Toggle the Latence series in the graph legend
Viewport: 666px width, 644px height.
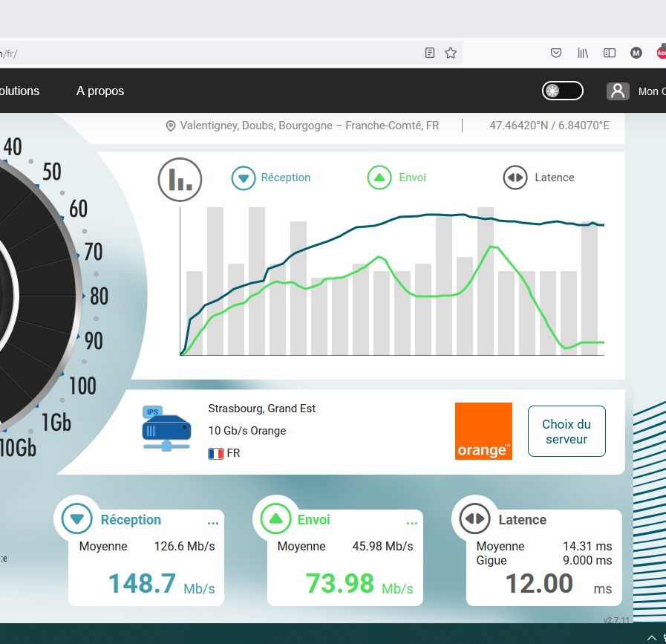pyautogui.click(x=539, y=178)
